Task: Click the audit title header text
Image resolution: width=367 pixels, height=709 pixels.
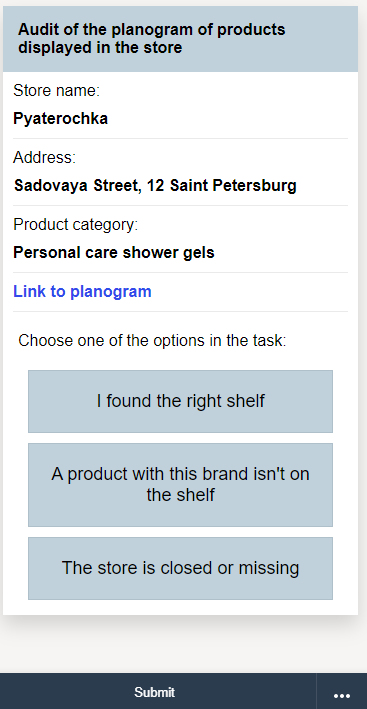Action: pos(152,38)
